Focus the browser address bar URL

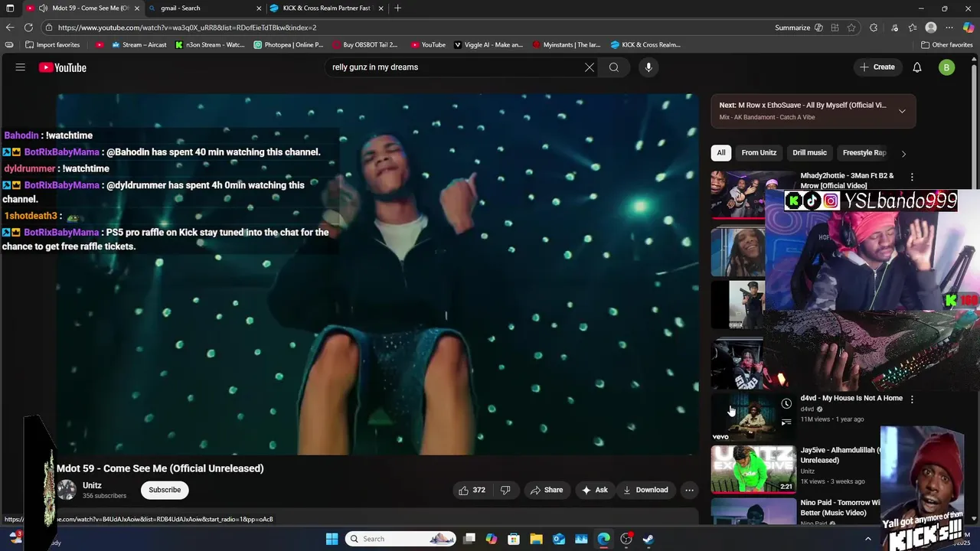[x=187, y=28]
